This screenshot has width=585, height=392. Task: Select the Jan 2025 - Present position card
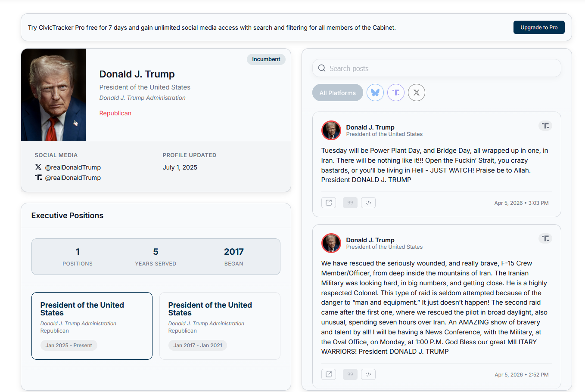pyautogui.click(x=92, y=326)
